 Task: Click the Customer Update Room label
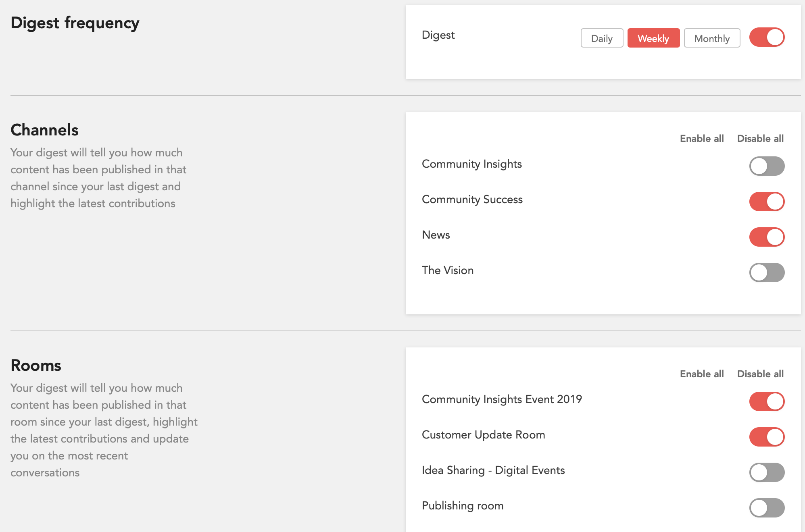coord(483,435)
